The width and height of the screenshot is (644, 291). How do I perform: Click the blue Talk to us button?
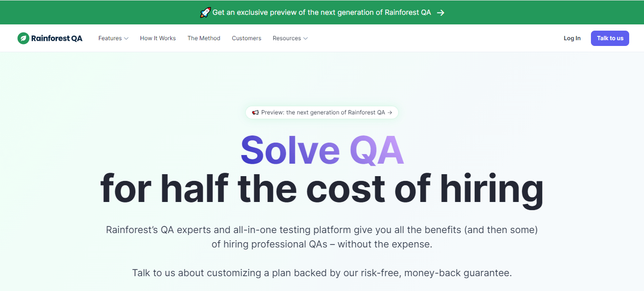(x=610, y=38)
